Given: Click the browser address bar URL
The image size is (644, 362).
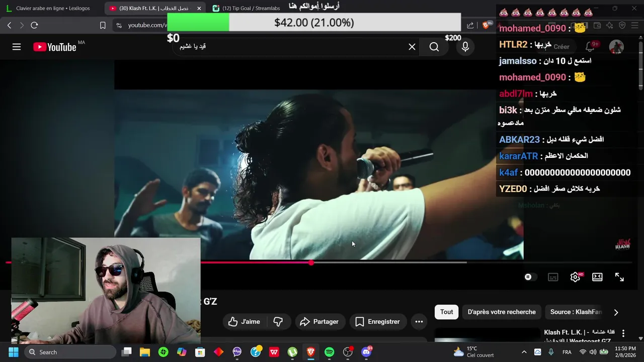Looking at the screenshot, I should (x=147, y=25).
